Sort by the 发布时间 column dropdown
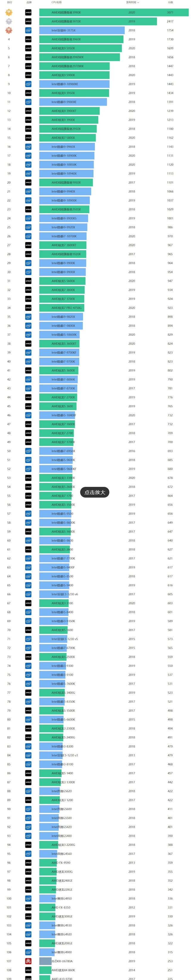This screenshot has width=191, height=980. tap(132, 2)
